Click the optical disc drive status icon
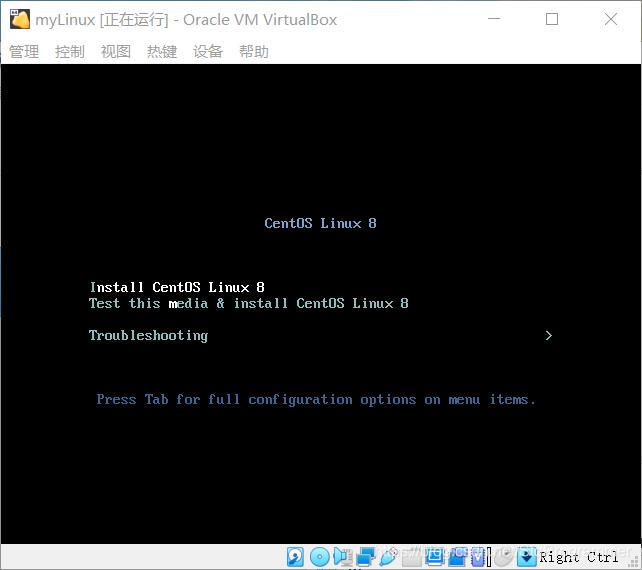This screenshot has width=642, height=570. click(x=320, y=557)
